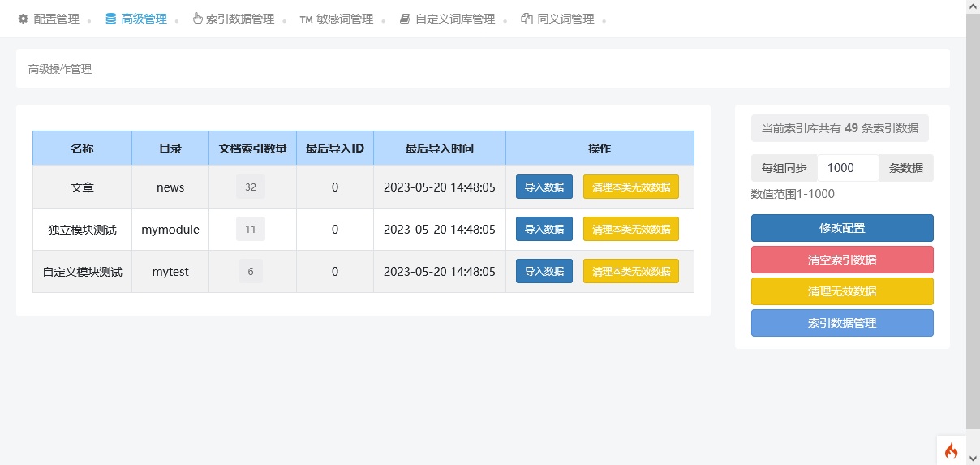Clean invalid data for the mymodule row
Viewport: 980px width, 465px height.
click(x=631, y=229)
